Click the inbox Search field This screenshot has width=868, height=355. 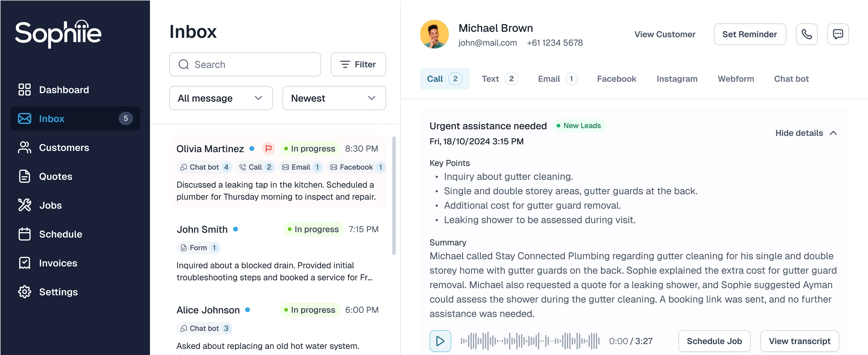click(x=245, y=64)
